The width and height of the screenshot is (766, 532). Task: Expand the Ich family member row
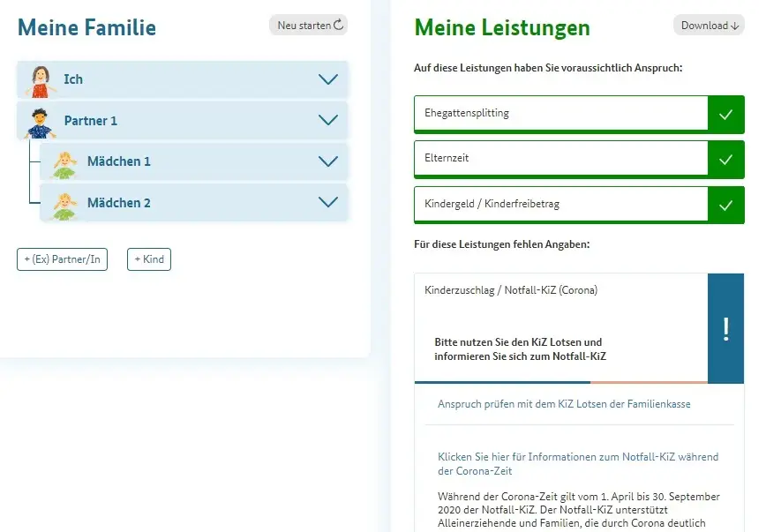point(327,79)
